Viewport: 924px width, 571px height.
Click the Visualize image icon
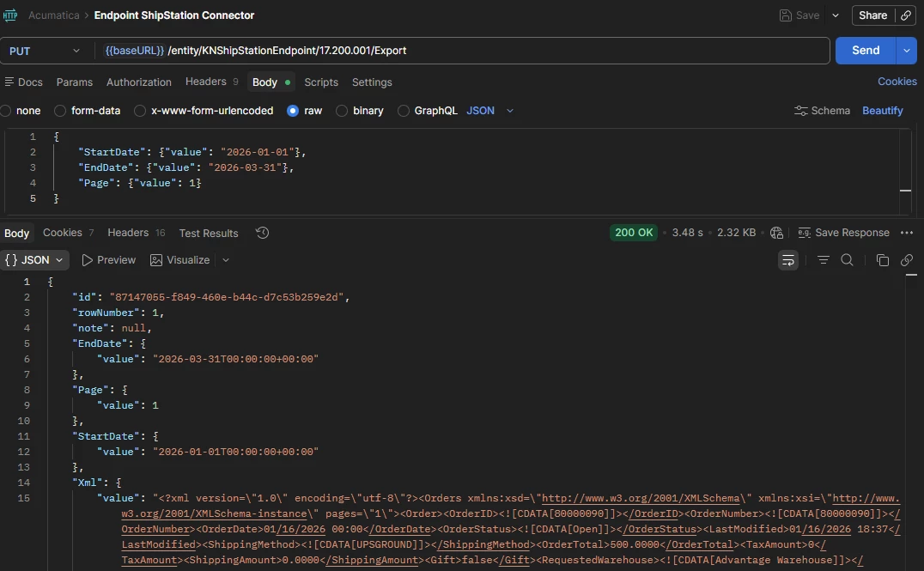[x=156, y=260]
